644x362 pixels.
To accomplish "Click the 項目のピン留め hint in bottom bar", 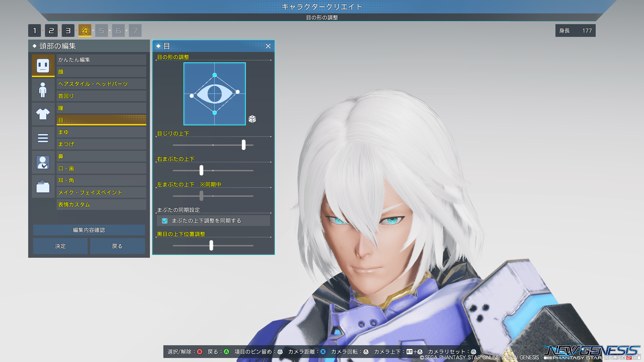I will pos(259,352).
